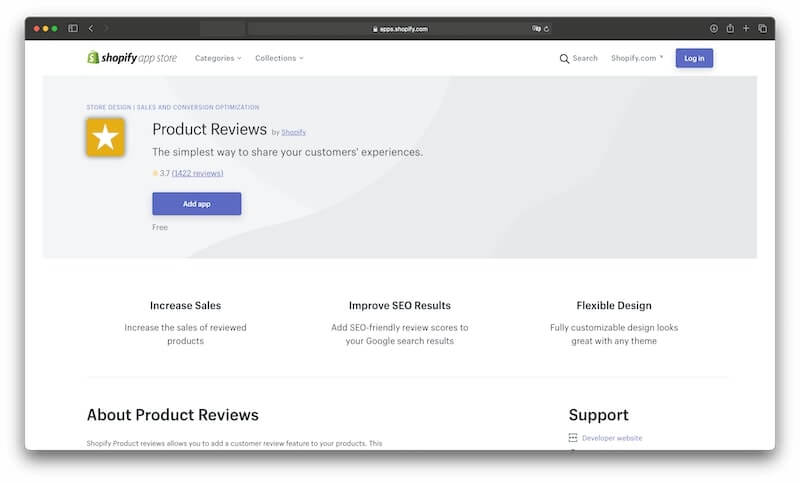800x483 pixels.
Task: Click the Add app button
Action: tap(196, 204)
